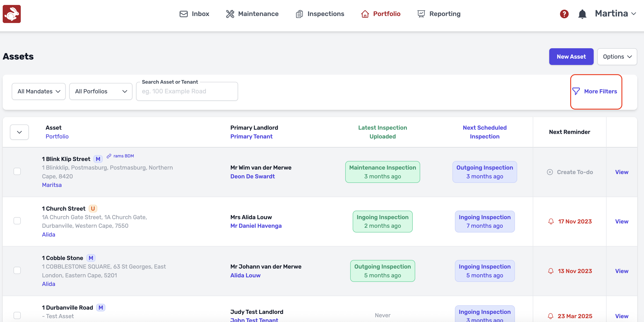The width and height of the screenshot is (644, 322).
Task: Click the U badge on 1 Church Street
Action: [93, 208]
